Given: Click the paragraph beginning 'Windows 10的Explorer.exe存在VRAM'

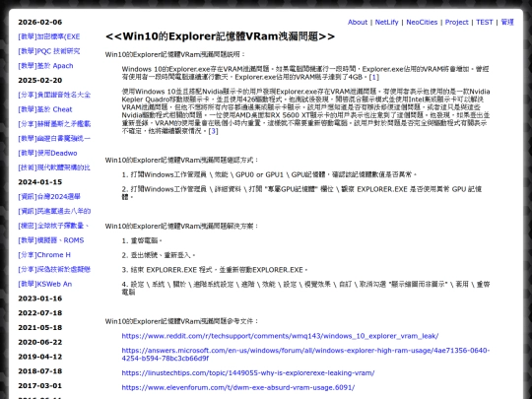Looking at the screenshot, I should (x=305, y=73).
